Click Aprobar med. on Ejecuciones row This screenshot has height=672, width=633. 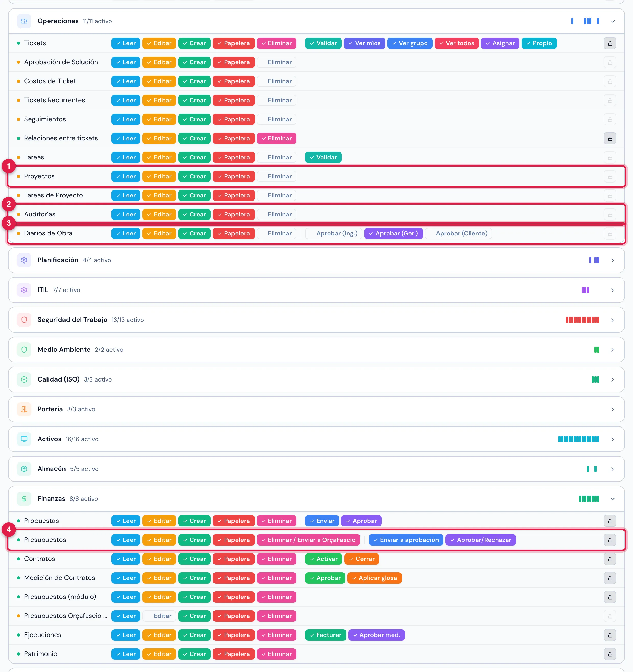coord(376,635)
